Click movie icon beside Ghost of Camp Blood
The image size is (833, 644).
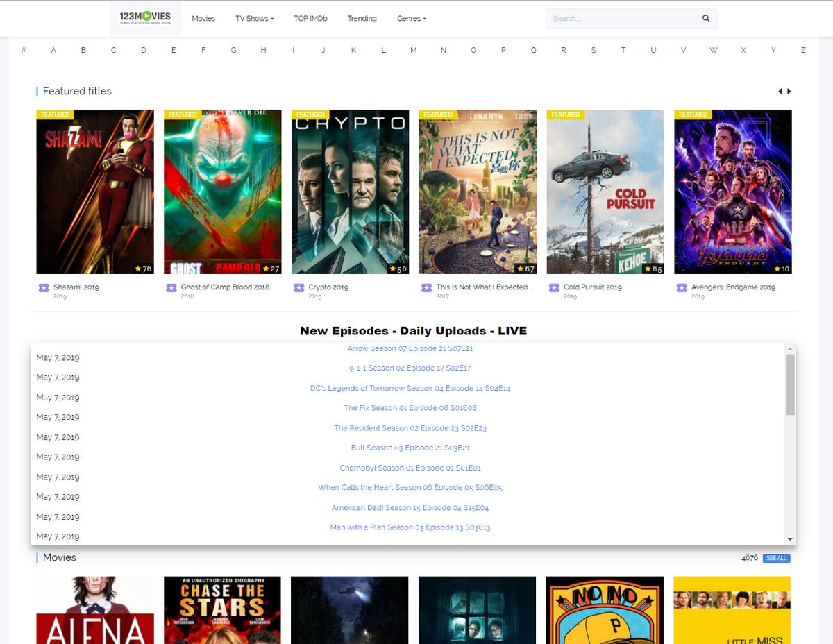click(171, 287)
